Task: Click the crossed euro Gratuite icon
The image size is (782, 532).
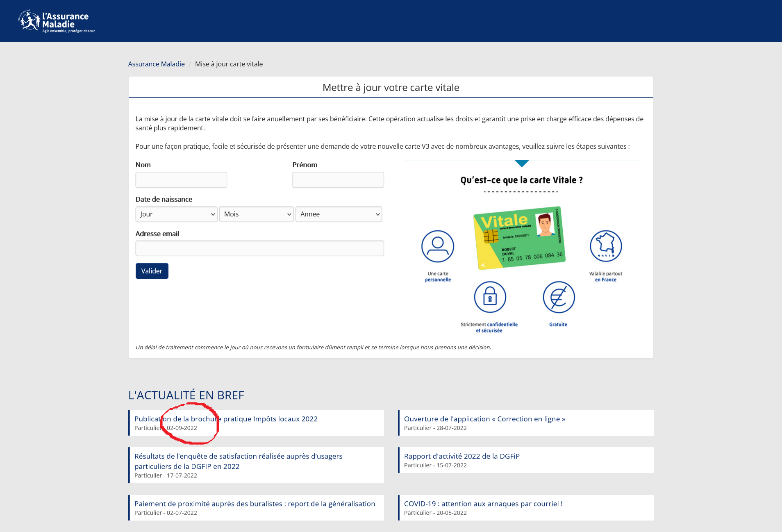Action: point(559,297)
